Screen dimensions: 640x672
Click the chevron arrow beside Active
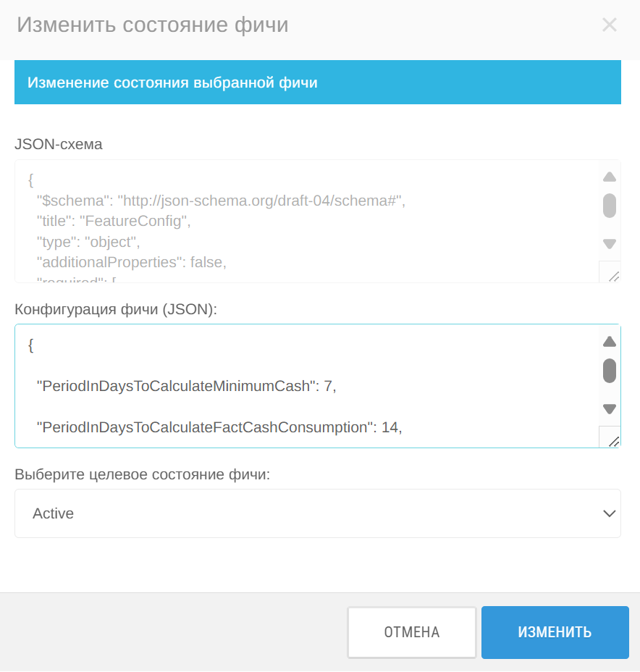coord(609,513)
